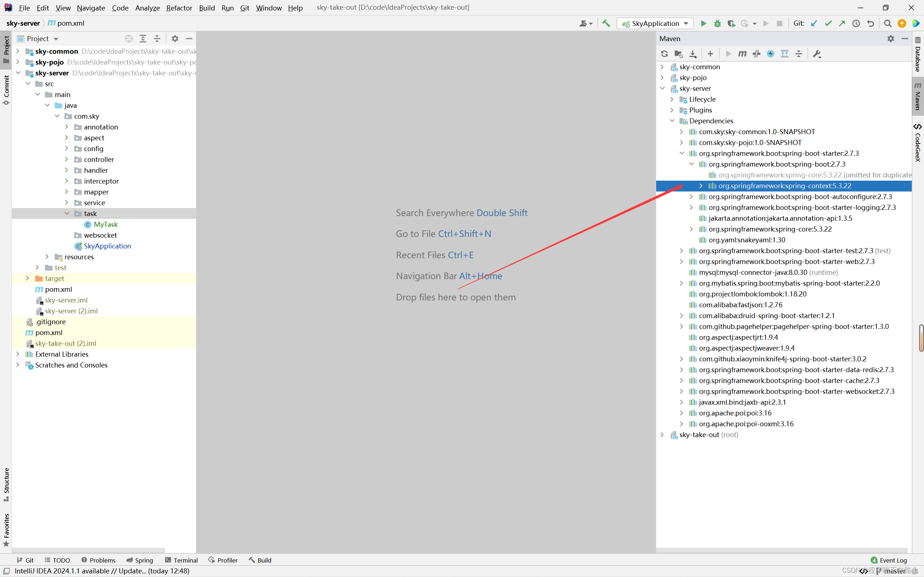
Task: Click the Git push icon in toolbar
Action: point(842,23)
